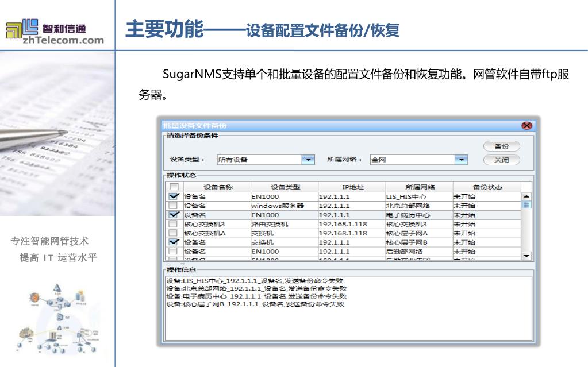
Task: Toggle the select-all checkbox in table header
Action: tap(174, 187)
